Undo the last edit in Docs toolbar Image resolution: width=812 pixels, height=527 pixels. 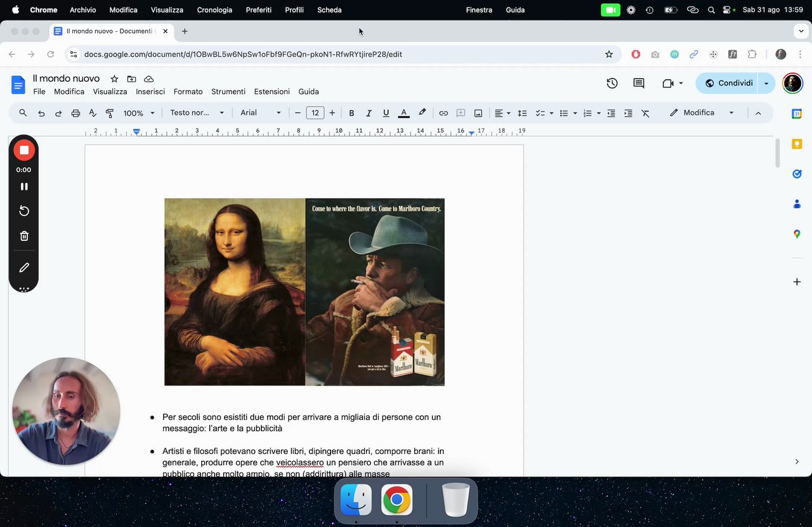(x=41, y=113)
